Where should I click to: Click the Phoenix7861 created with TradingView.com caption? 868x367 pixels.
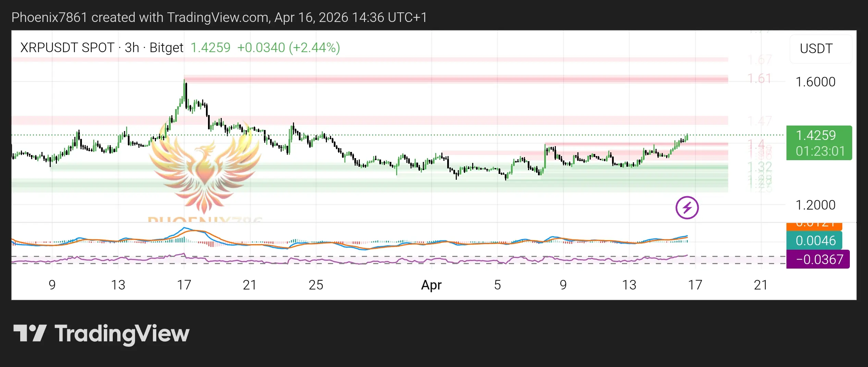[x=219, y=17]
